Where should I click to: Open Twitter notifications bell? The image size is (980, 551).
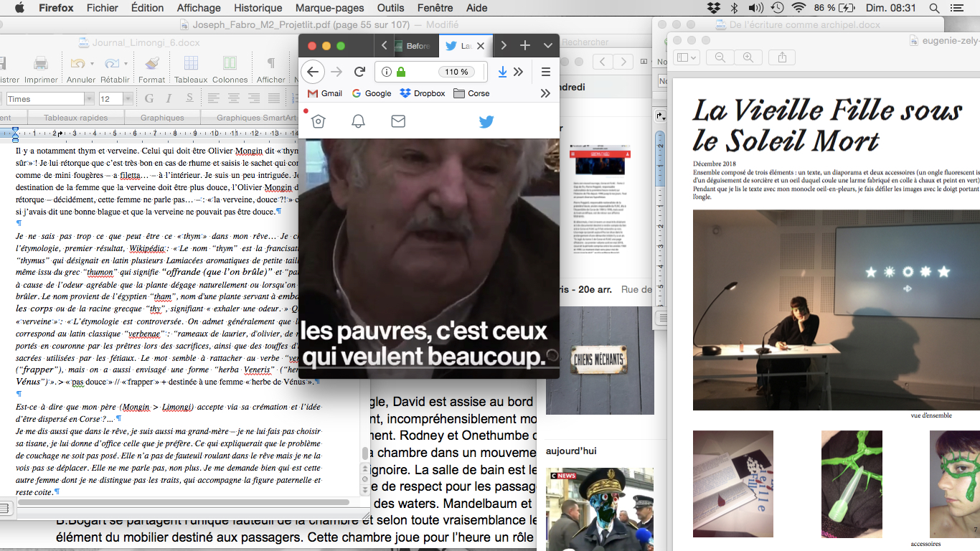(x=358, y=121)
